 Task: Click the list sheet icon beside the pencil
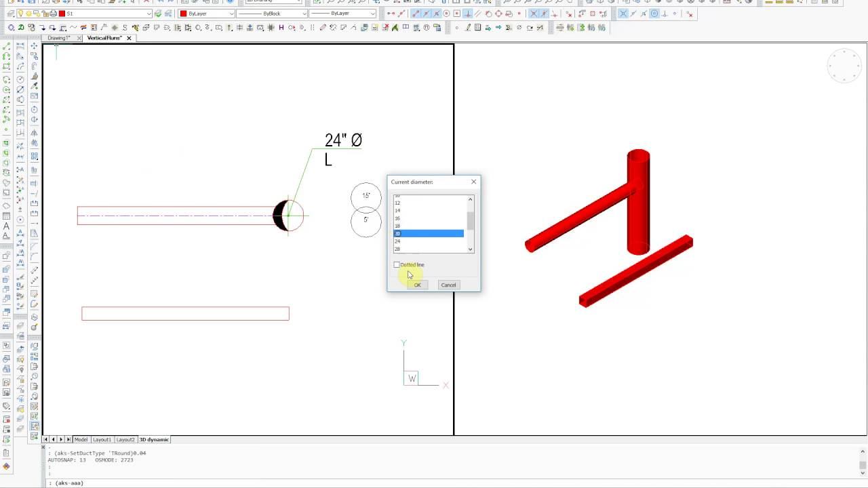pos(477,28)
